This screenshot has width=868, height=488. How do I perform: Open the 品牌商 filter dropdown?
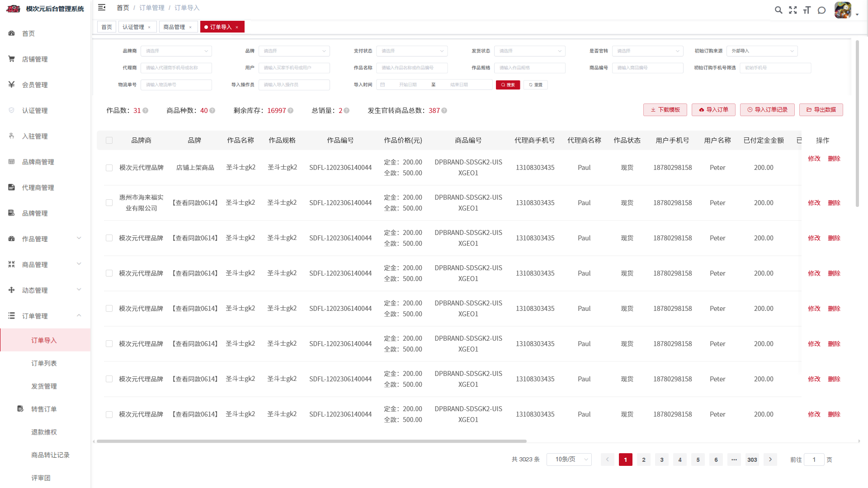click(x=176, y=51)
